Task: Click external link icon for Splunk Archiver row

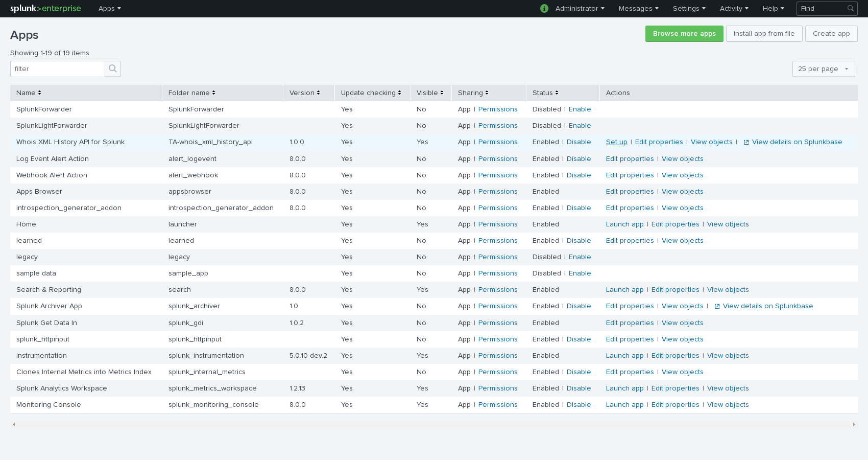Action: [x=717, y=306]
